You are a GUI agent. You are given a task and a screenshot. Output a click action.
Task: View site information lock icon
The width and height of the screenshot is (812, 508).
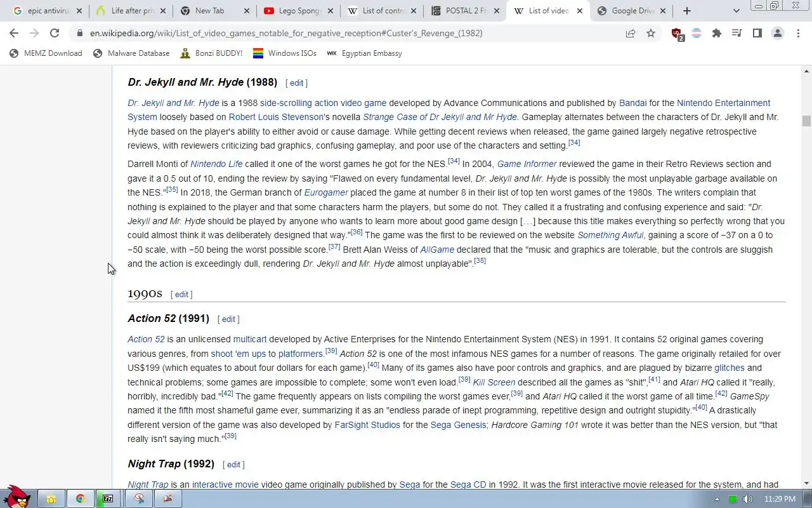pos(79,33)
